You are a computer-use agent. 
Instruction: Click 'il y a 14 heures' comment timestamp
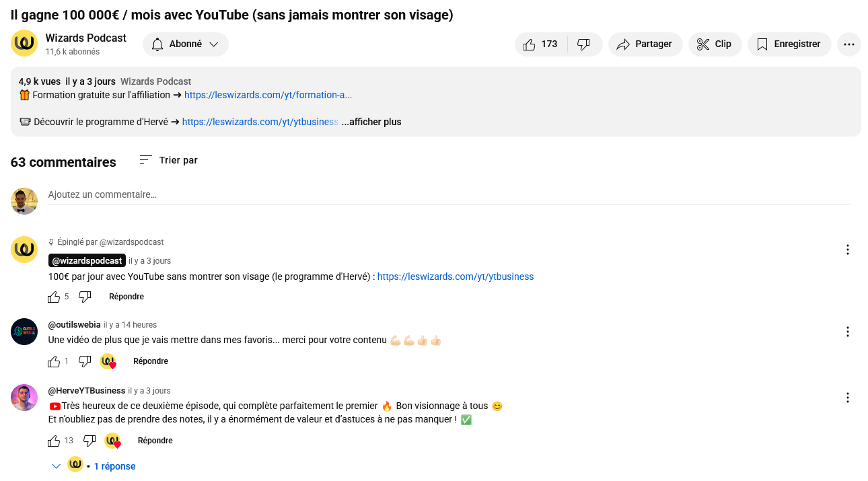tap(130, 325)
